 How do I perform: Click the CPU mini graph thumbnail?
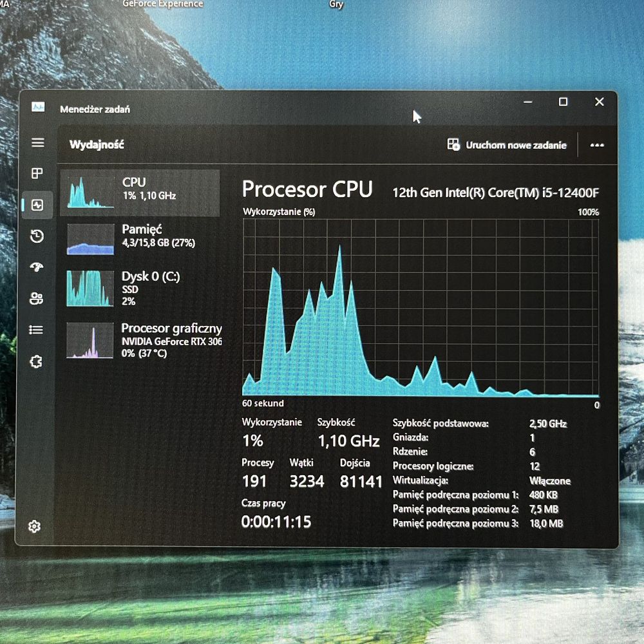[90, 193]
